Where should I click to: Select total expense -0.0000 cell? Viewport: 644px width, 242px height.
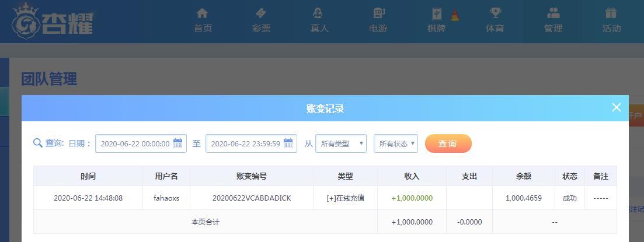pyautogui.click(x=469, y=222)
